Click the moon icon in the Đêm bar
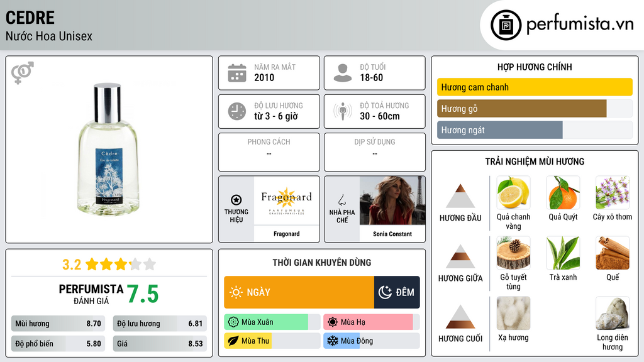644x362 pixels. [x=385, y=292]
